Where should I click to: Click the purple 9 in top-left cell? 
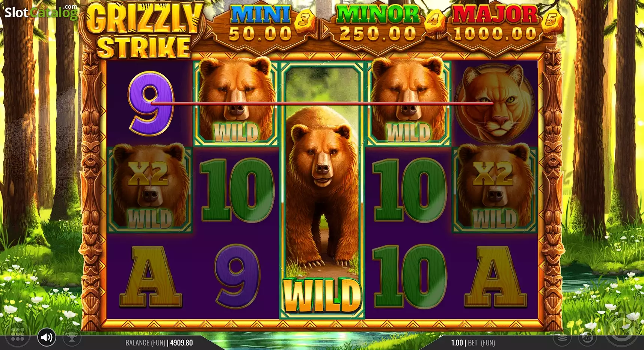151,103
